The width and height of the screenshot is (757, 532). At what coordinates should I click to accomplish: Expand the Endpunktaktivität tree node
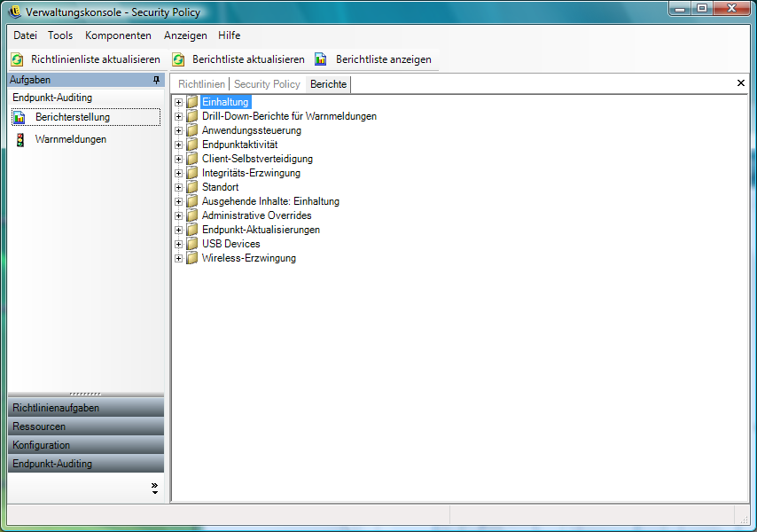coord(179,145)
